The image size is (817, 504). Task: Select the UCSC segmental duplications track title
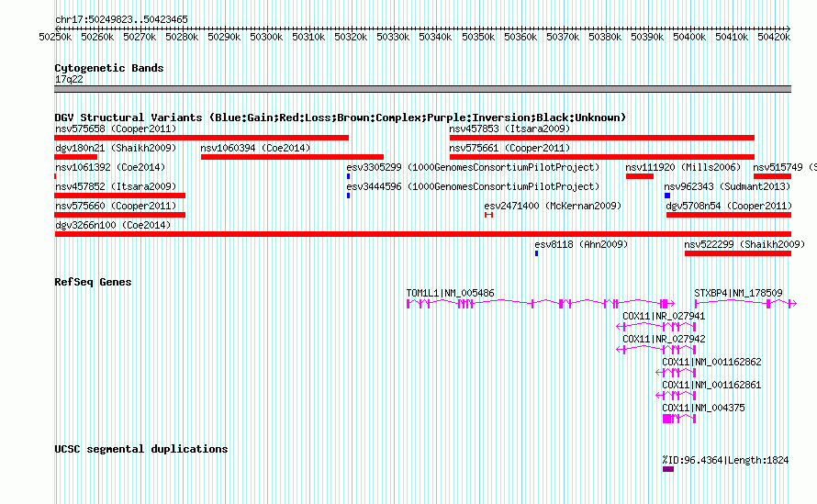click(141, 449)
